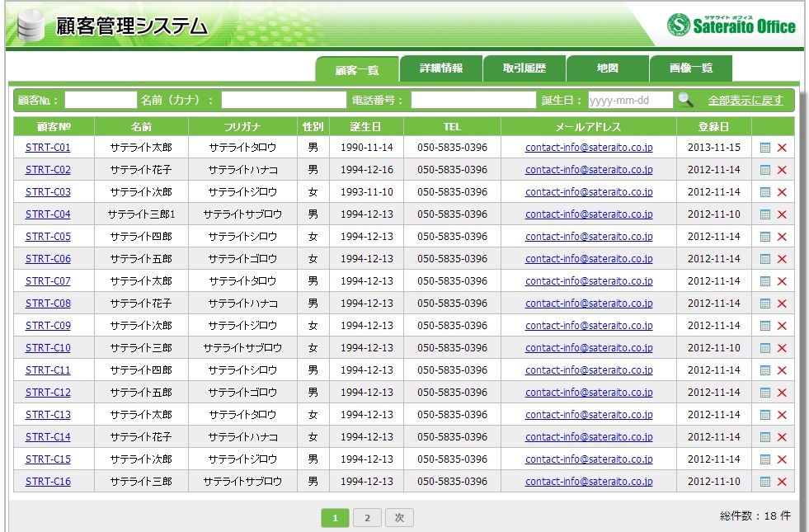Open detail icon for customer STRT-C01
This screenshot has width=809, height=532.
pos(764,148)
